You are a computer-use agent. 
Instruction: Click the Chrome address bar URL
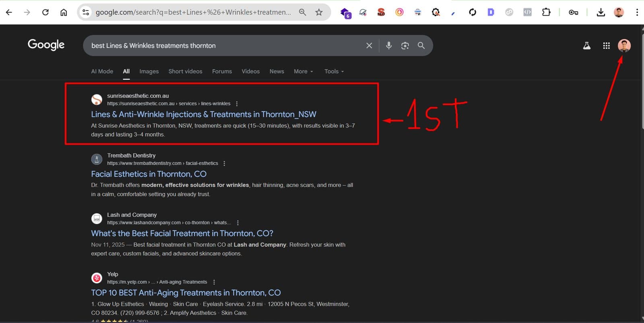(193, 12)
